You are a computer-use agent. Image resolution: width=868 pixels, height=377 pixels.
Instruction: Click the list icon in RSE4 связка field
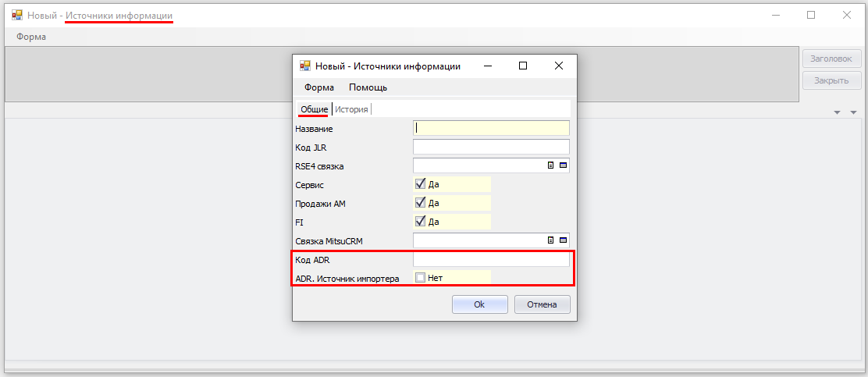click(x=550, y=165)
